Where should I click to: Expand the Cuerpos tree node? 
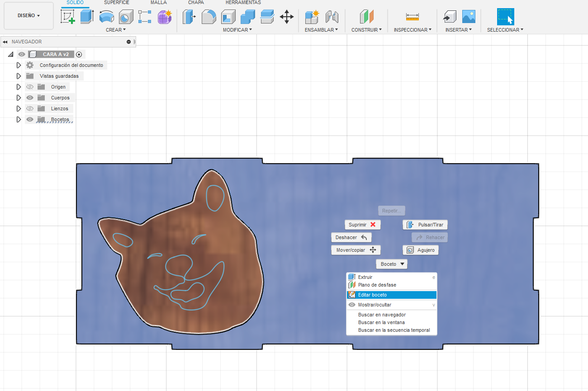click(19, 98)
